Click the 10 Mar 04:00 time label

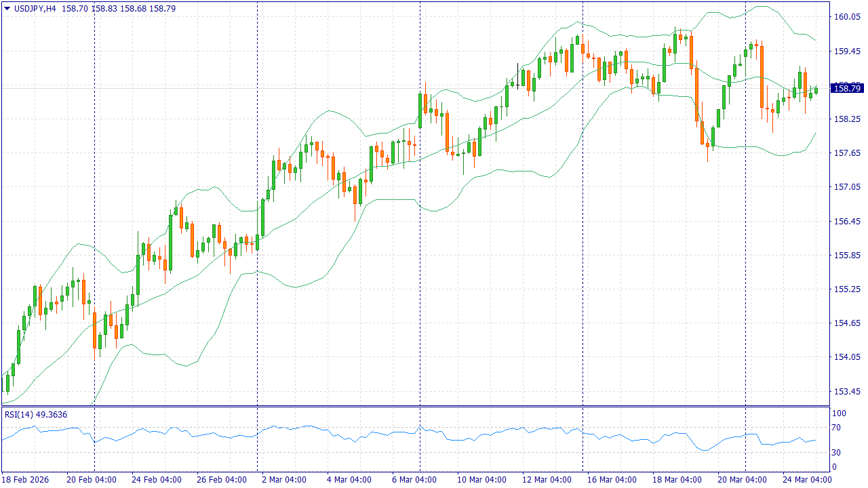pos(481,480)
